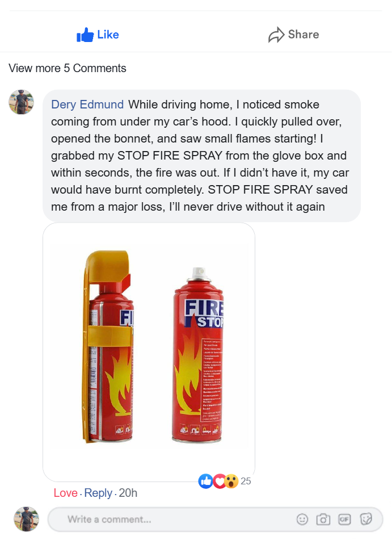Attach a photo using the camera icon
This screenshot has height=540, width=392.
tap(323, 519)
